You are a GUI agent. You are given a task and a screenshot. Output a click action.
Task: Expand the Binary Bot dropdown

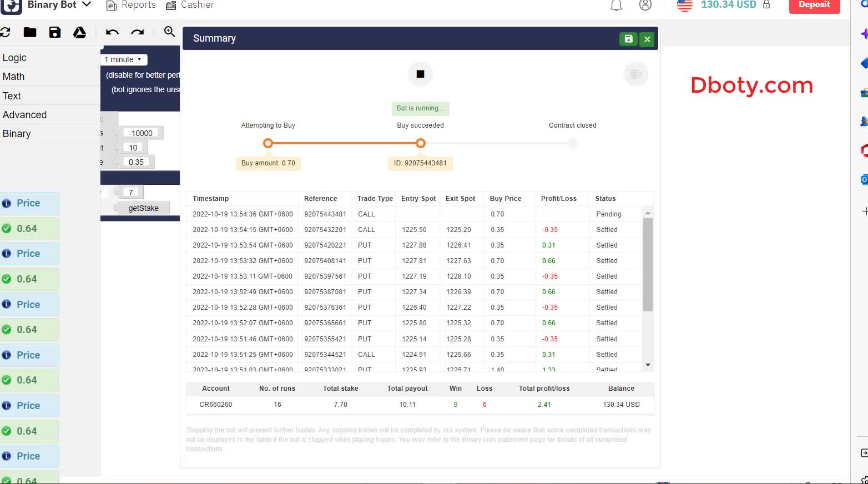87,4
